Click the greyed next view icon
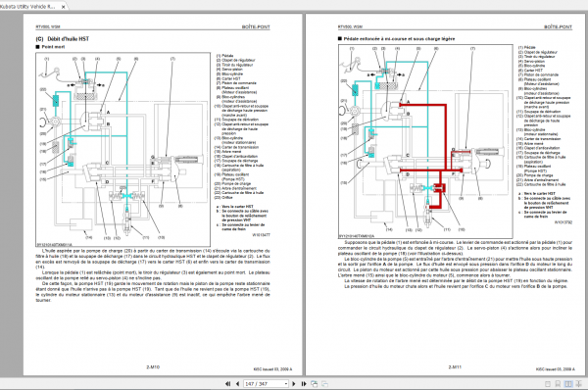 point(325,383)
